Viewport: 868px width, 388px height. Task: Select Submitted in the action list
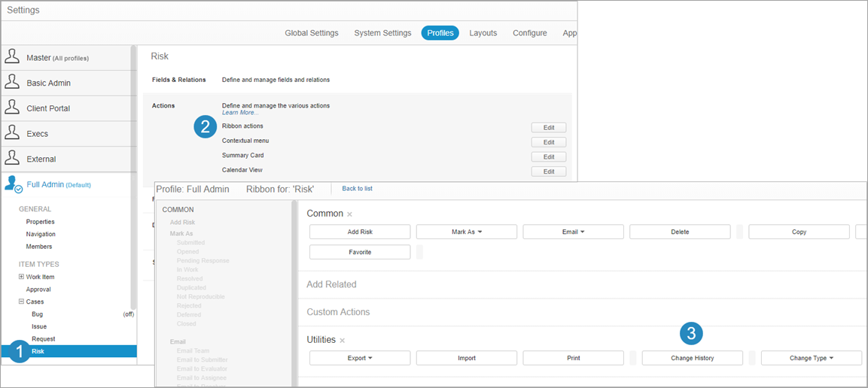[190, 243]
